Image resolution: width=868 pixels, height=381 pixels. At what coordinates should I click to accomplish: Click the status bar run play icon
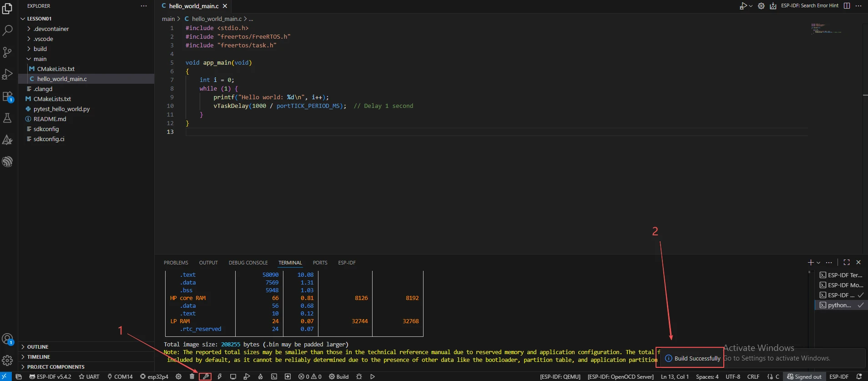click(x=373, y=376)
